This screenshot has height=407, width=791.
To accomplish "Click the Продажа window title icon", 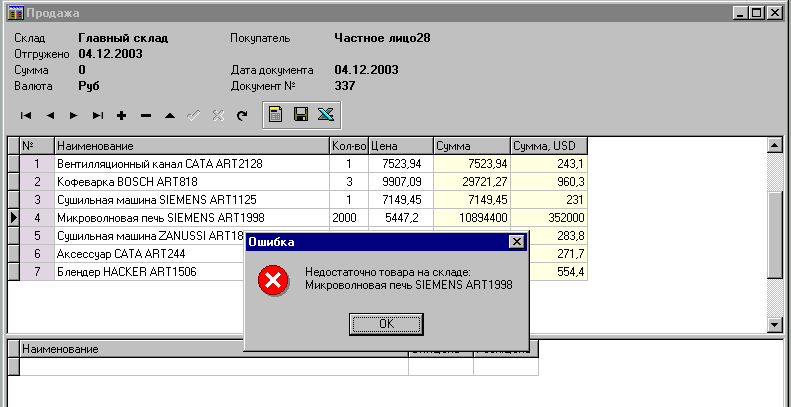I will tap(17, 13).
